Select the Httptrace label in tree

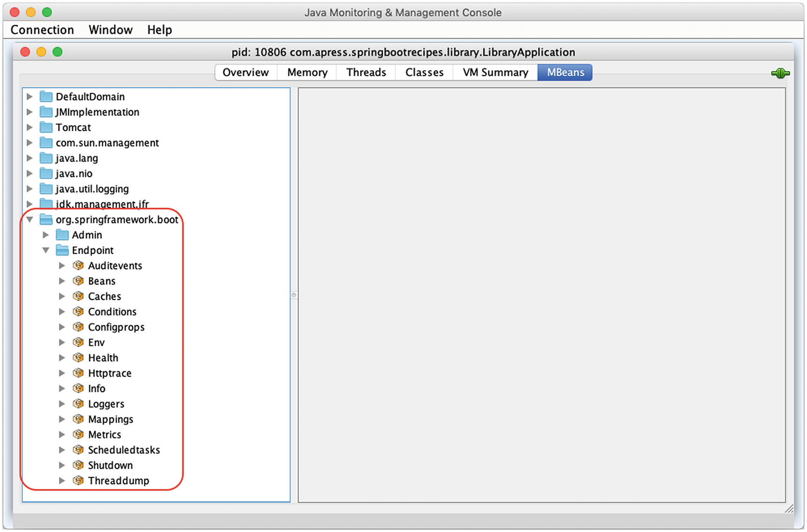(x=110, y=373)
